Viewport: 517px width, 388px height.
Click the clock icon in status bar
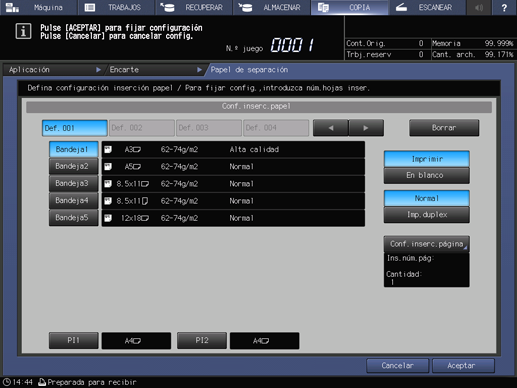6,382
